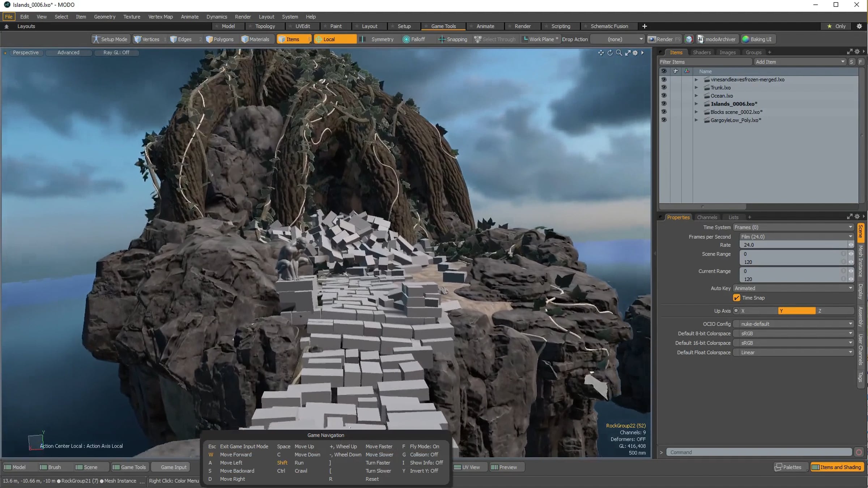Switch to Vertices selection mode
Image resolution: width=868 pixels, height=488 pixels.
147,39
